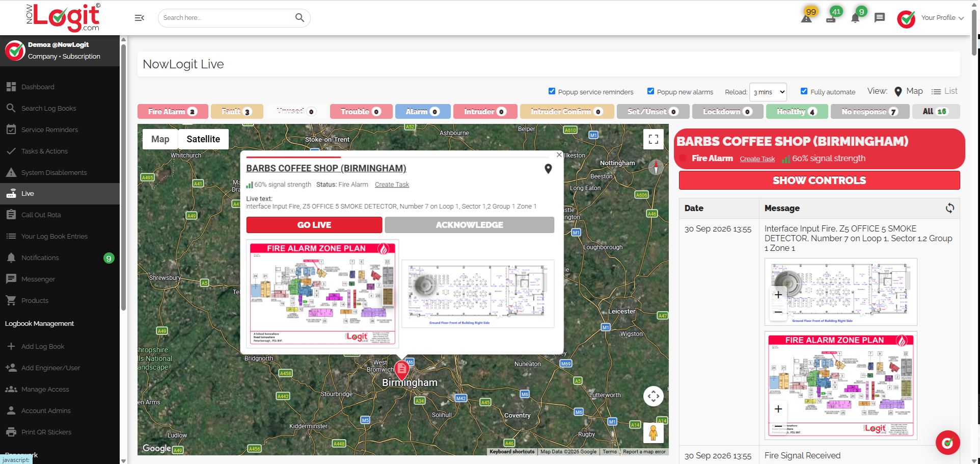980x464 pixels.
Task: Filter by Alarm status
Action: [423, 111]
